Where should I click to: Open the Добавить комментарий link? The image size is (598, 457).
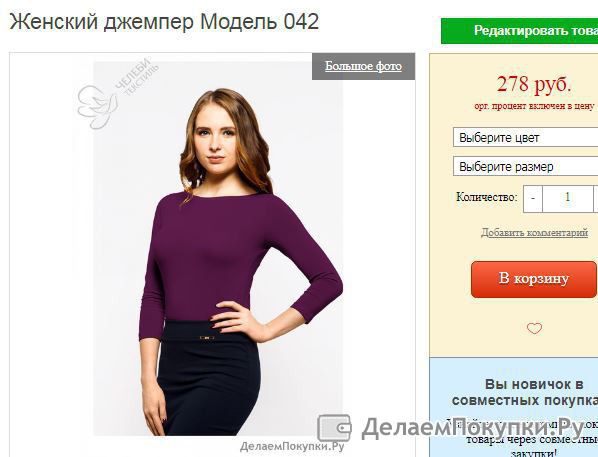coord(534,232)
